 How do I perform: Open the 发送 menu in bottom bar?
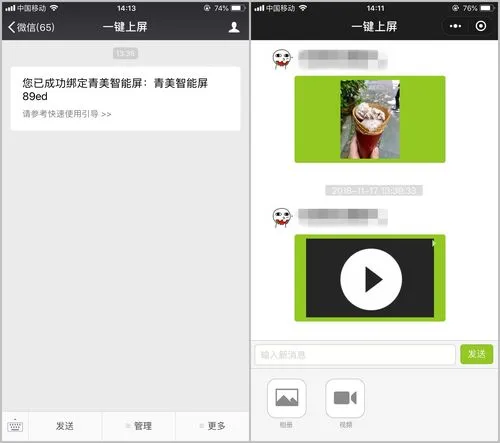click(x=65, y=426)
